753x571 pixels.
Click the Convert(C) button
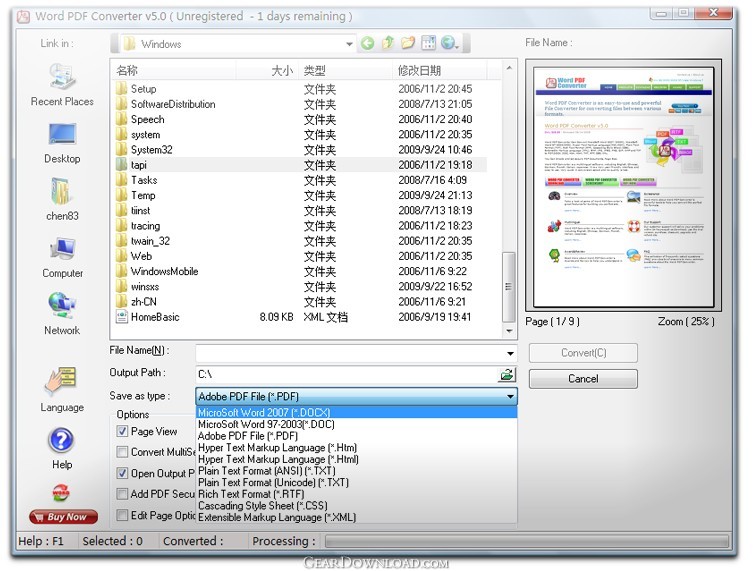pos(583,353)
